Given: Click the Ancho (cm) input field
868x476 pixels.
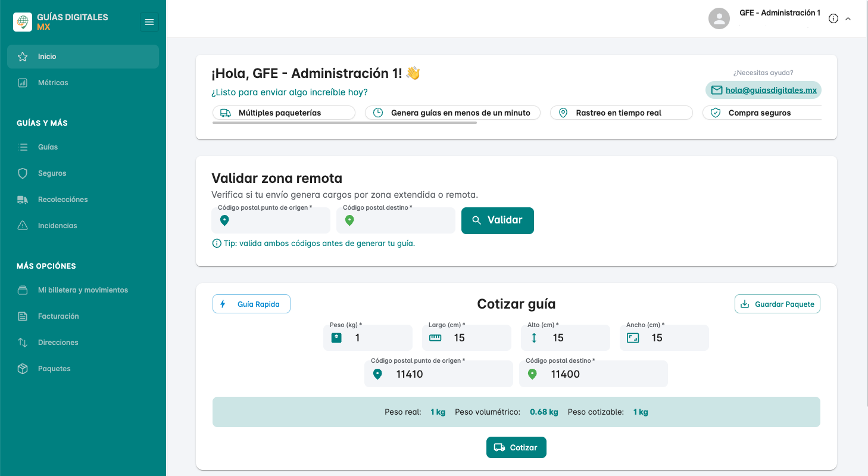Looking at the screenshot, I should (x=664, y=338).
